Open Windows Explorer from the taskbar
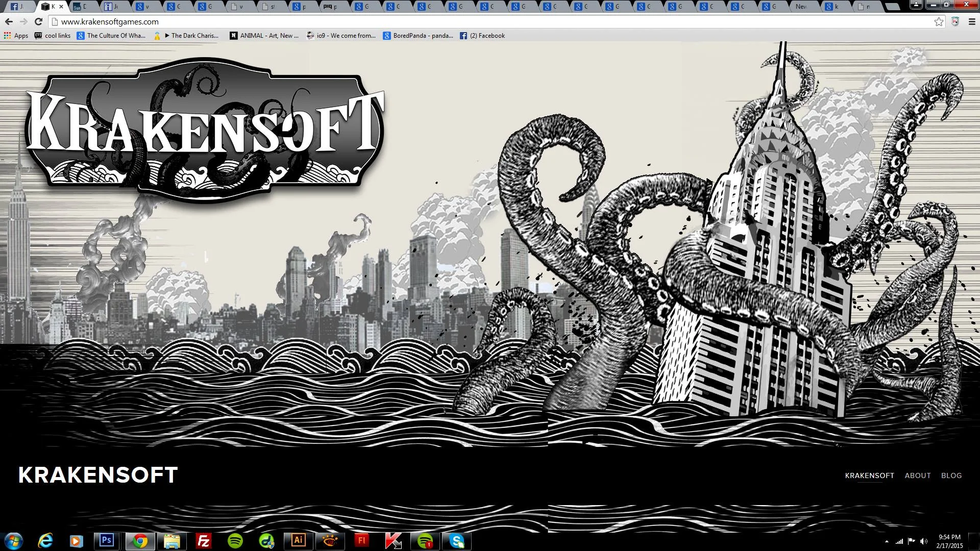980x551 pixels. [x=172, y=541]
